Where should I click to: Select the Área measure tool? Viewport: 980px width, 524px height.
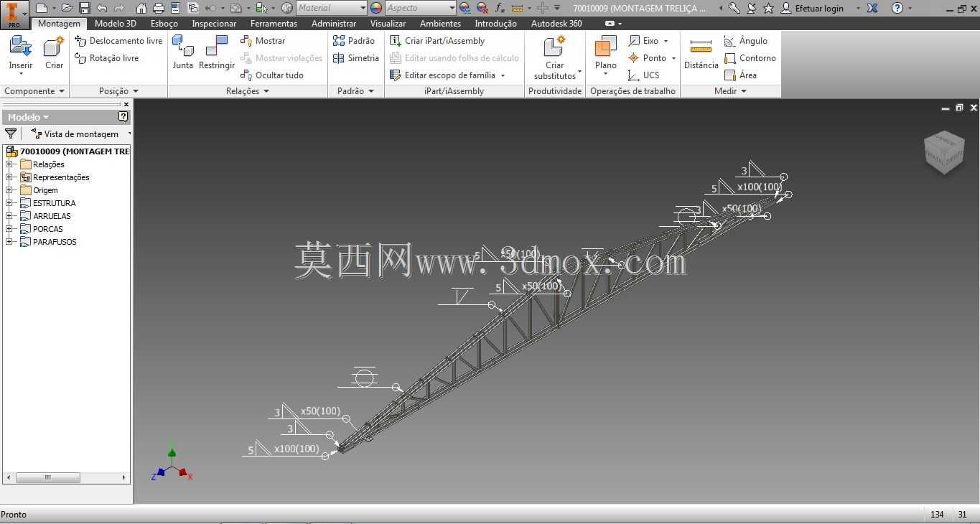(741, 75)
